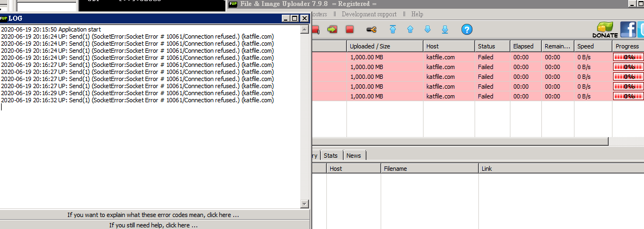Open the Facebook page icon
Viewport: 644px width, 229px height.
point(628,28)
